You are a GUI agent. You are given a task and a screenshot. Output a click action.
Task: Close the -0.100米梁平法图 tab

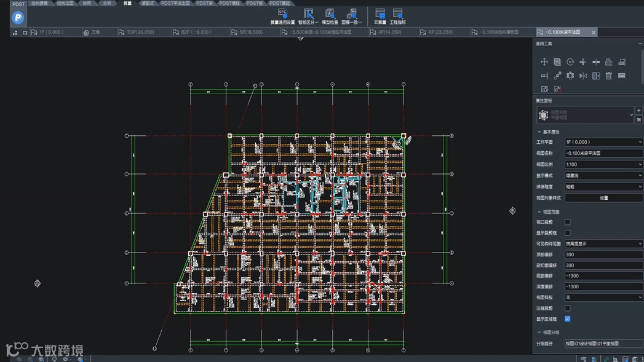594,32
